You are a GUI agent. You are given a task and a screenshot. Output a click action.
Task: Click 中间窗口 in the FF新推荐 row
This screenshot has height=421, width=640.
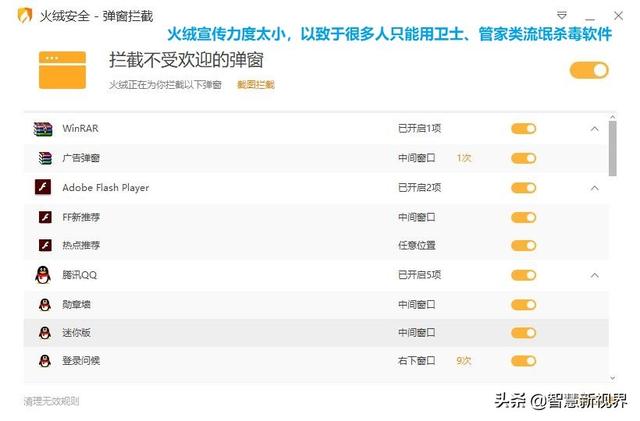pos(417,217)
